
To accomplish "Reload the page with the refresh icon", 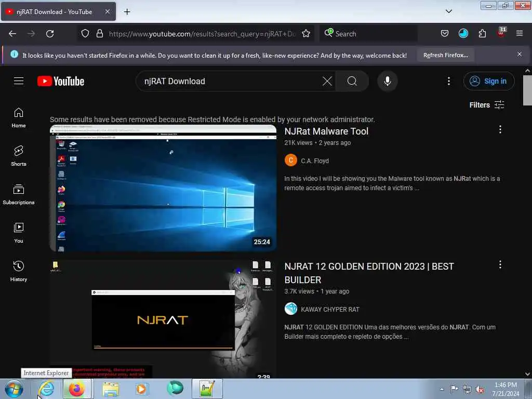I will tap(50, 34).
